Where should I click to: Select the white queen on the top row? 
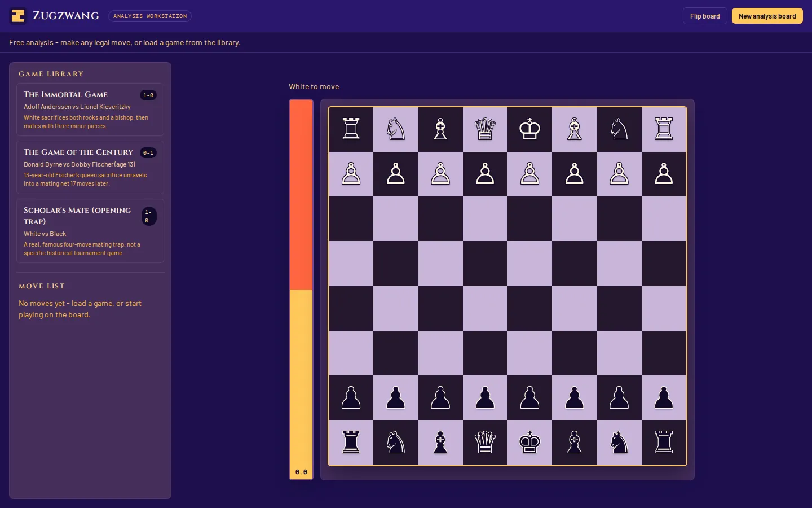pos(485,129)
